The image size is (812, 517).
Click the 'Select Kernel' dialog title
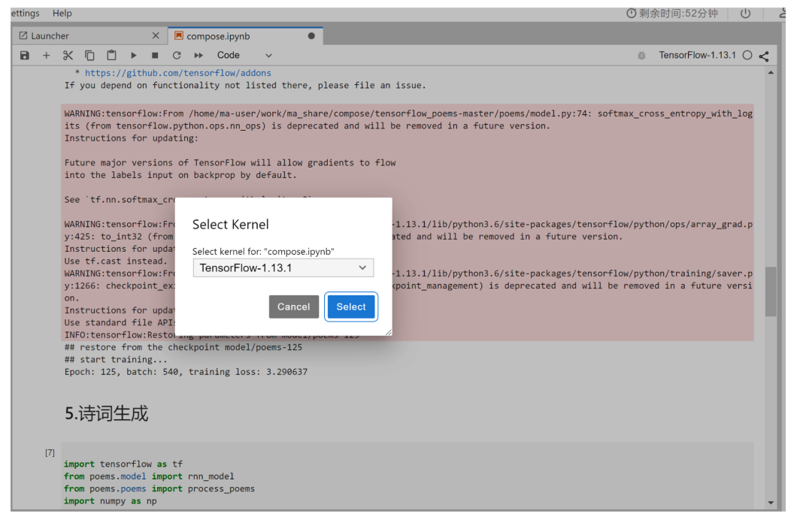point(231,225)
